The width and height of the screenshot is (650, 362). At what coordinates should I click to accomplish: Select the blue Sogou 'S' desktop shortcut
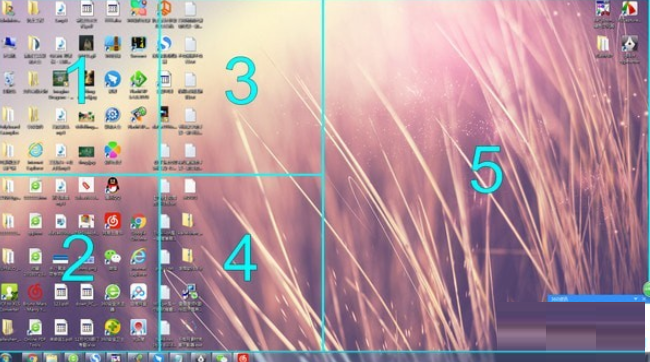tap(165, 43)
